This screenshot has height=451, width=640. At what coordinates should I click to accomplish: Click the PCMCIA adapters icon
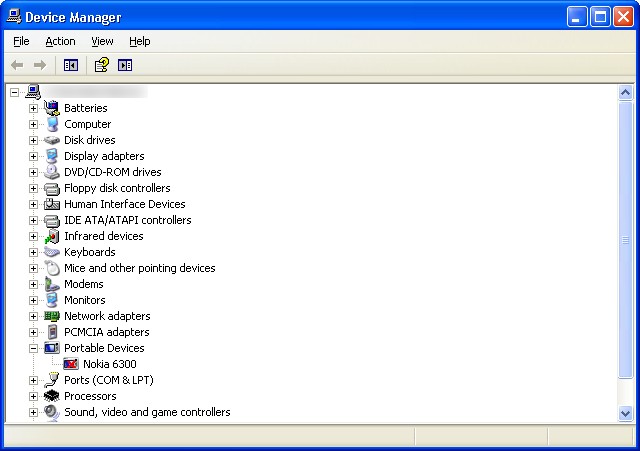click(52, 332)
